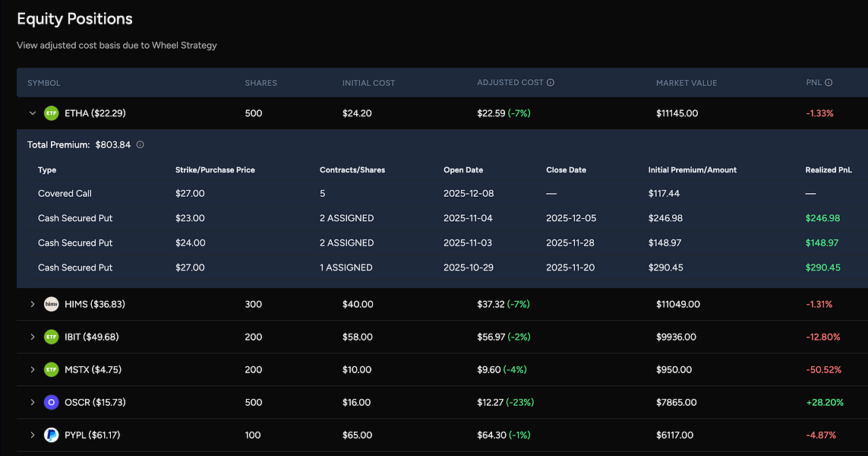Image resolution: width=868 pixels, height=456 pixels.
Task: Expand the PYPL position row
Action: tap(32, 435)
